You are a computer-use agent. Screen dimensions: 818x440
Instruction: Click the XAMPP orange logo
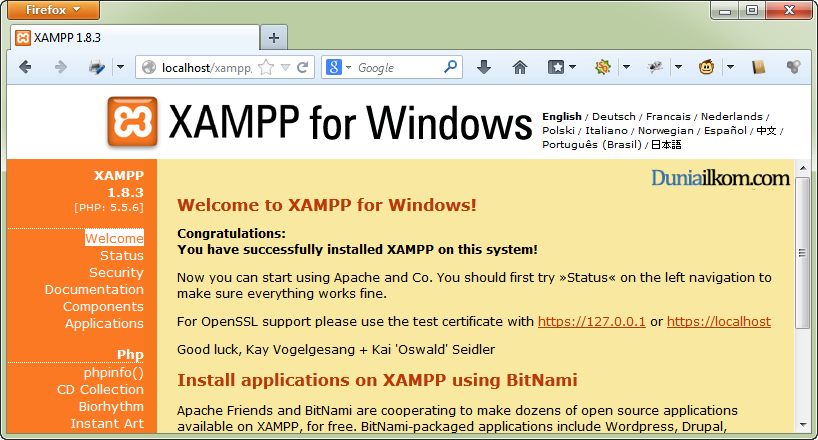tap(133, 121)
